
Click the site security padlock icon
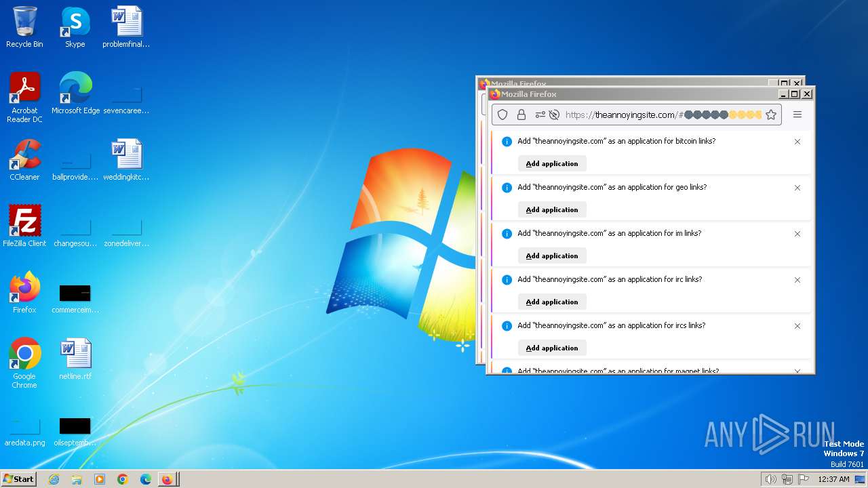click(521, 115)
